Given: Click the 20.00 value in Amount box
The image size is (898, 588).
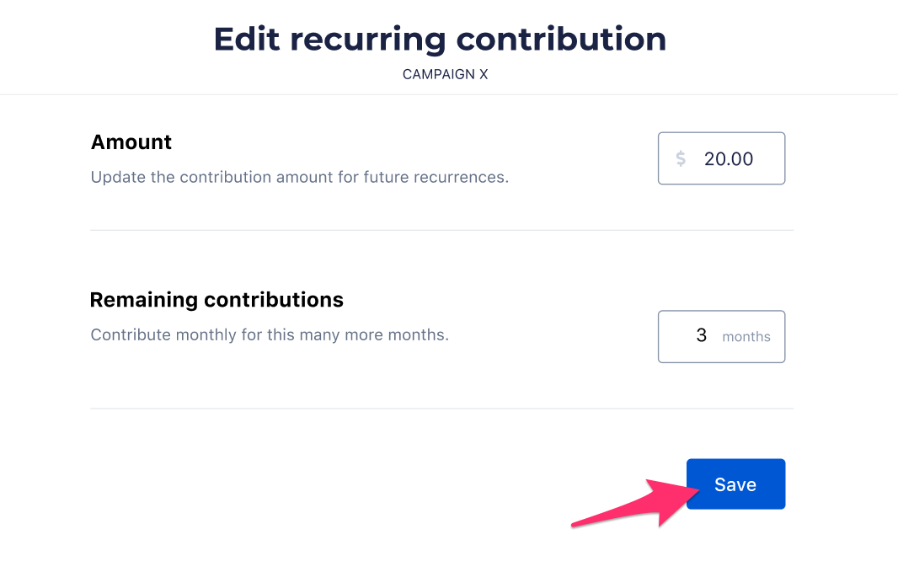Looking at the screenshot, I should 729,158.
